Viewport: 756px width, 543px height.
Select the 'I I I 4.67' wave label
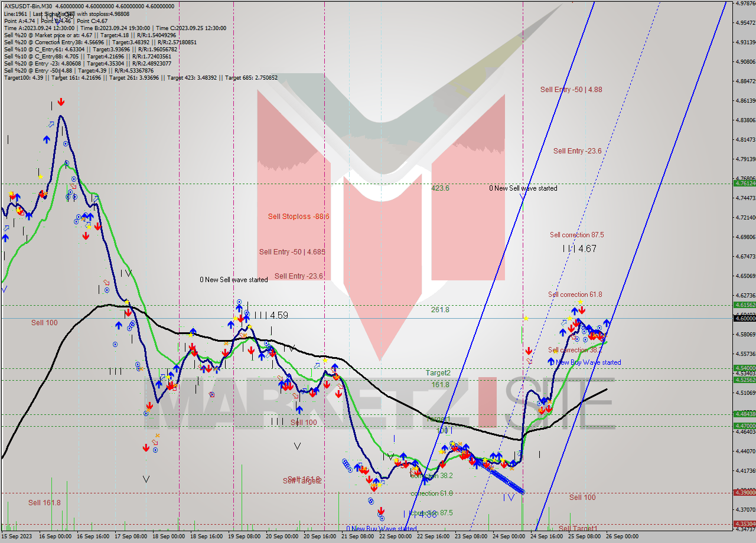579,249
